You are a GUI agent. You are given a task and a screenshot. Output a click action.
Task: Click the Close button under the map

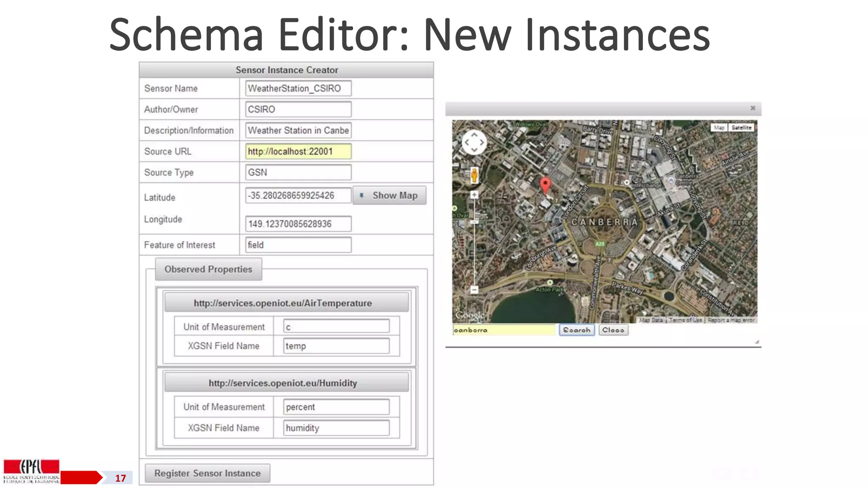tap(613, 330)
